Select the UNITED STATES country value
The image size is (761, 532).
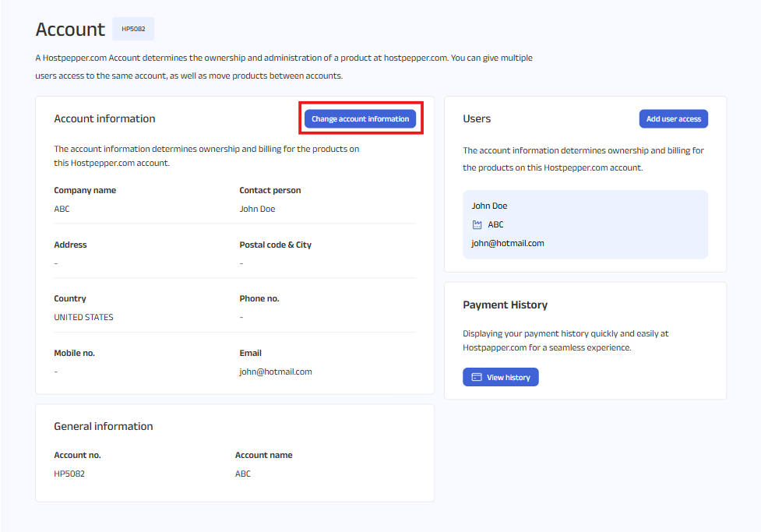(83, 317)
